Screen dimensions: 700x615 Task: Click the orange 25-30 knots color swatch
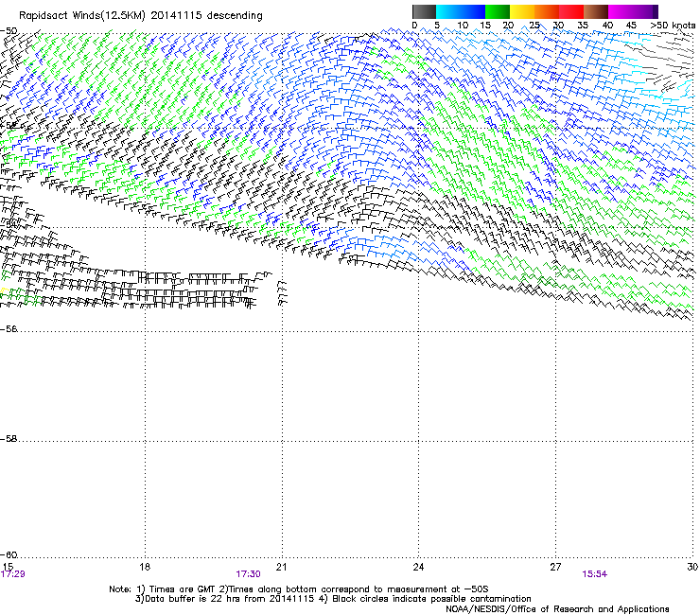pyautogui.click(x=547, y=11)
